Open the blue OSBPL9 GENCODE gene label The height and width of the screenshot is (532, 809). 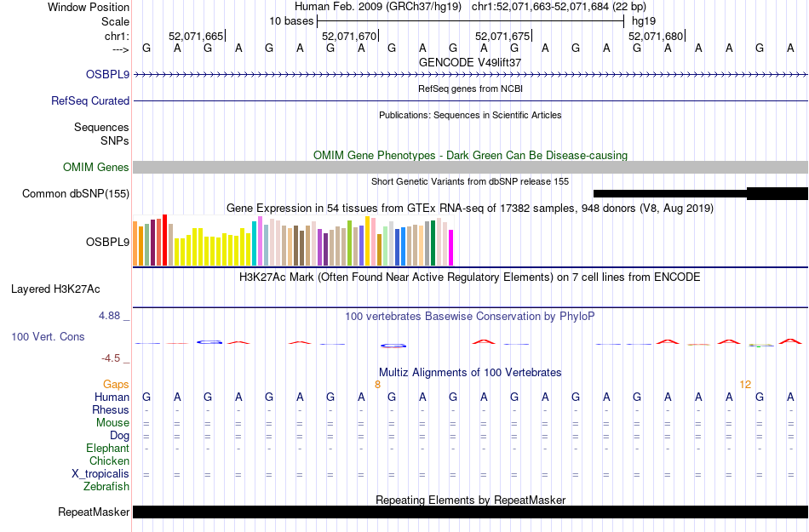point(107,74)
